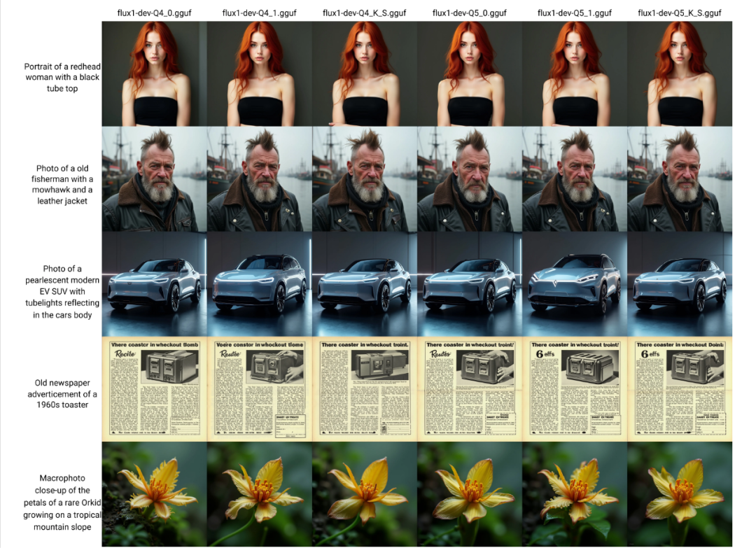View the EV SUV image in the Q5_0 column

coord(470,284)
